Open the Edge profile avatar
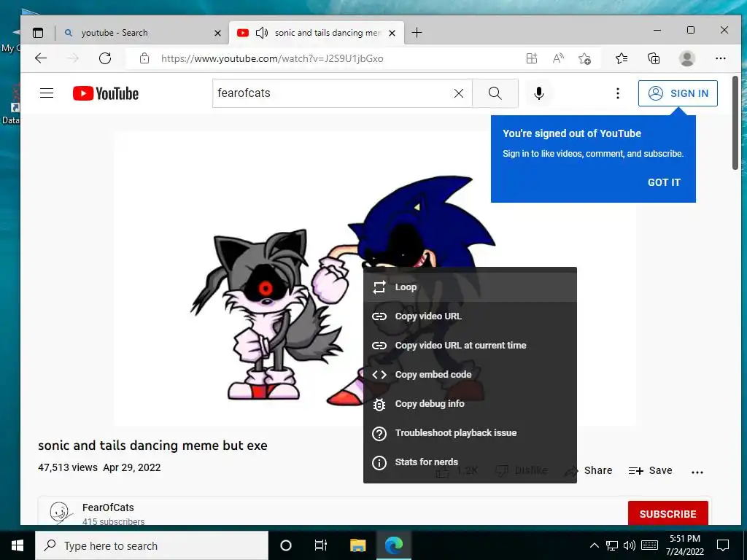This screenshot has height=560, width=747. (x=686, y=58)
